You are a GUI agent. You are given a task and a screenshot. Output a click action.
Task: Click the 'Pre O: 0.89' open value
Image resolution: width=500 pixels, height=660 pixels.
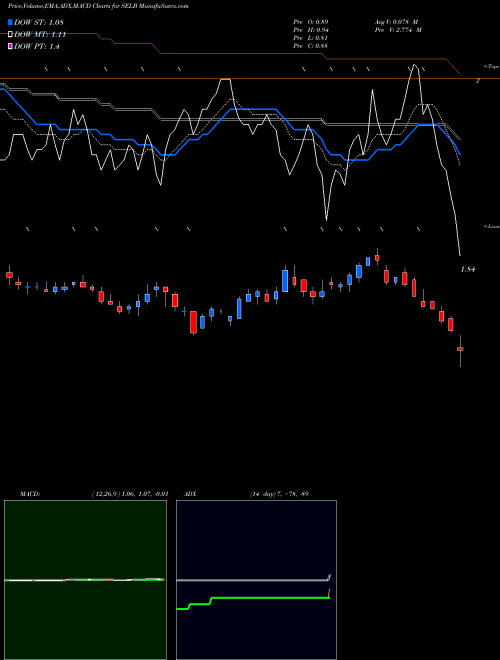point(311,21)
